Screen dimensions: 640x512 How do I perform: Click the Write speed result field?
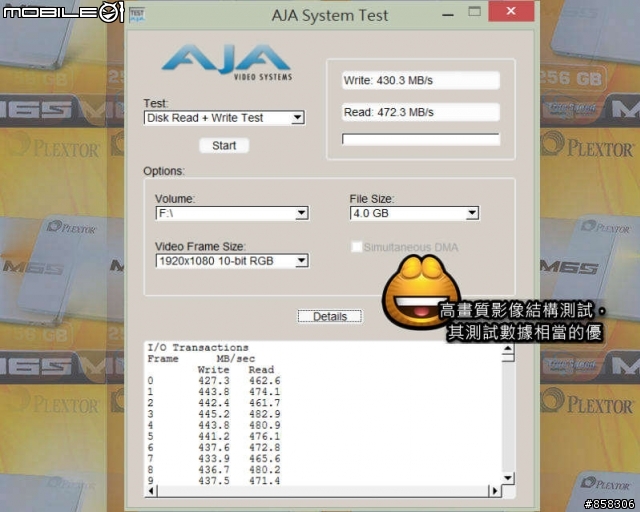pyautogui.click(x=421, y=80)
